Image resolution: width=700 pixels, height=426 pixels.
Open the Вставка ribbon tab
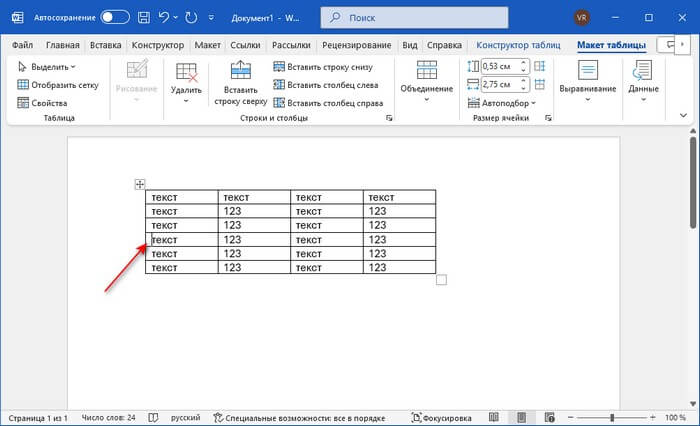pyautogui.click(x=105, y=45)
